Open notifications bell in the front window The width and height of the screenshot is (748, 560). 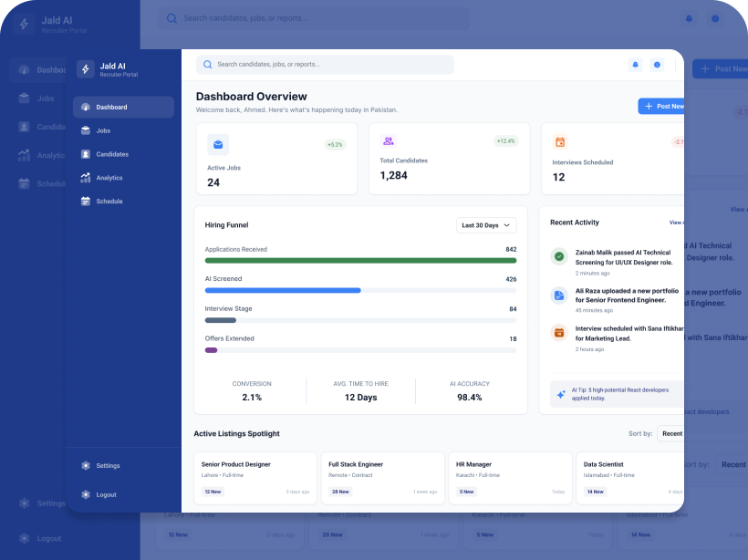pyautogui.click(x=635, y=65)
